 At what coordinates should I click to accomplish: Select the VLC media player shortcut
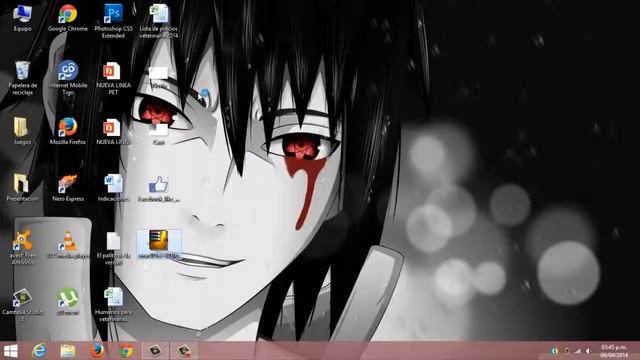[x=68, y=244]
